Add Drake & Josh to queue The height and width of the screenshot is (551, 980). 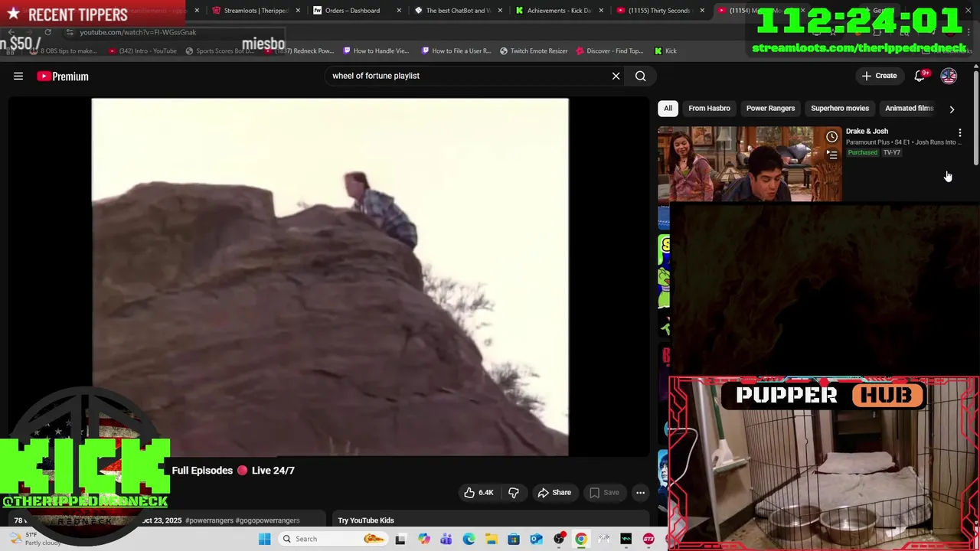click(x=831, y=154)
